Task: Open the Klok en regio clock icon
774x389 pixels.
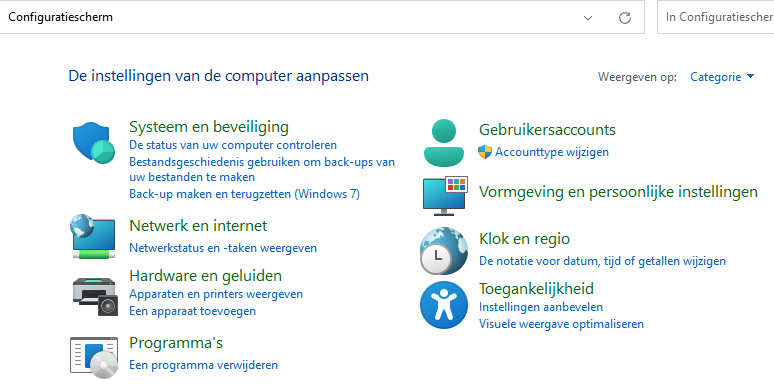Action: (x=443, y=251)
